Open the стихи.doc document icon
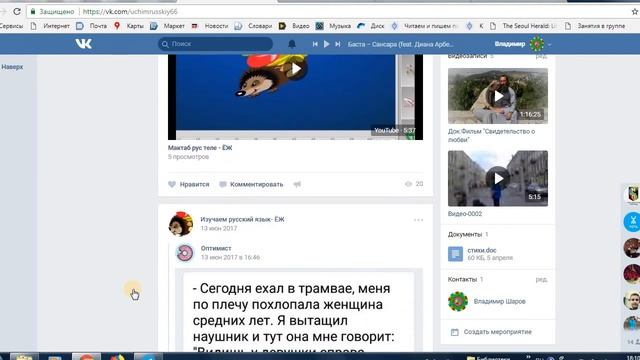The height and width of the screenshot is (360, 640). (455, 254)
